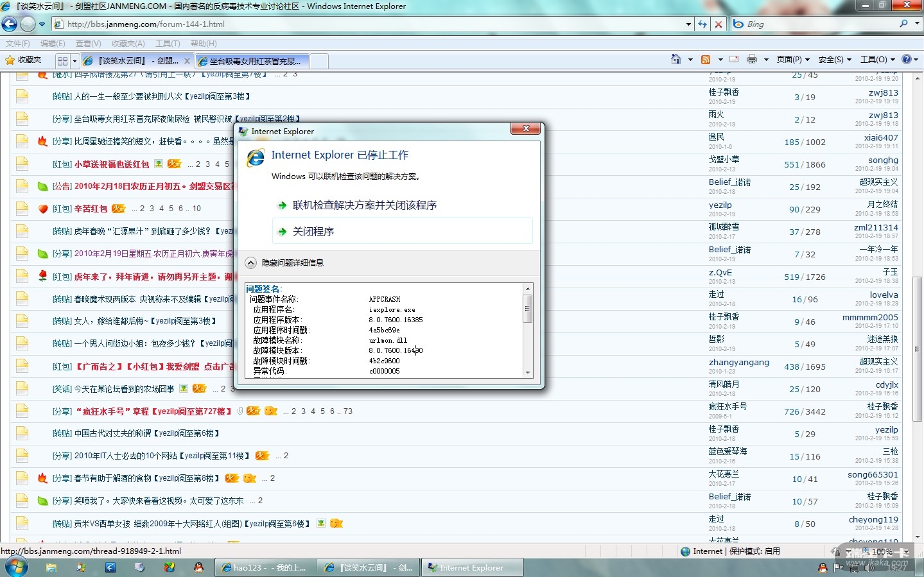Open the search provider dropdown beside Bing

[x=917, y=24]
